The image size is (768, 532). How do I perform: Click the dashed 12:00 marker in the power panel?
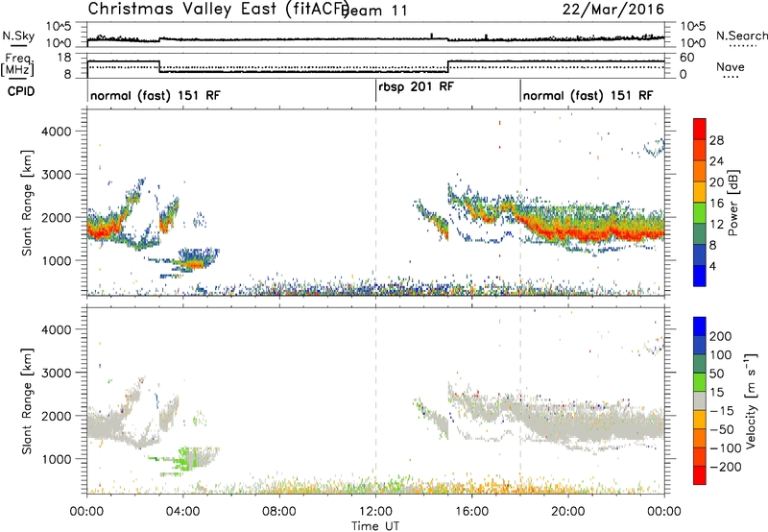[x=375, y=203]
